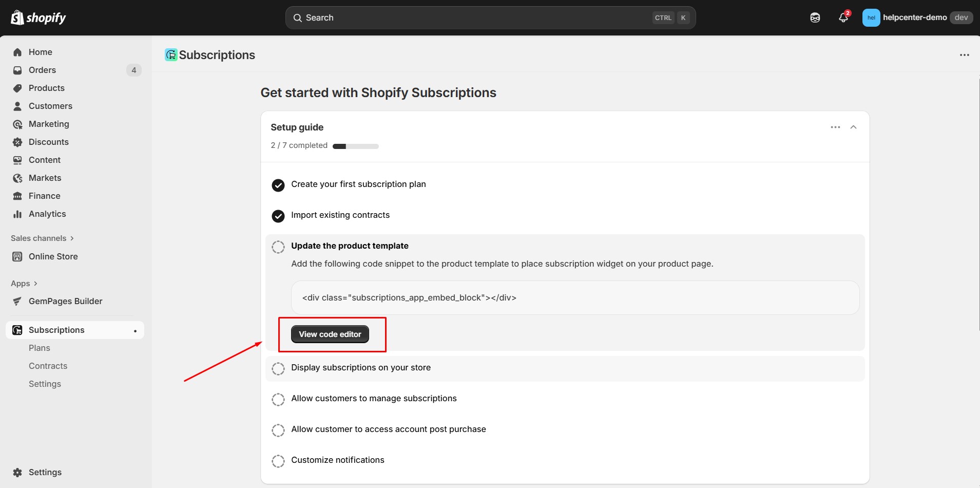The width and height of the screenshot is (980, 488).
Task: Check the 'Display subscriptions on your store' step
Action: [278, 368]
